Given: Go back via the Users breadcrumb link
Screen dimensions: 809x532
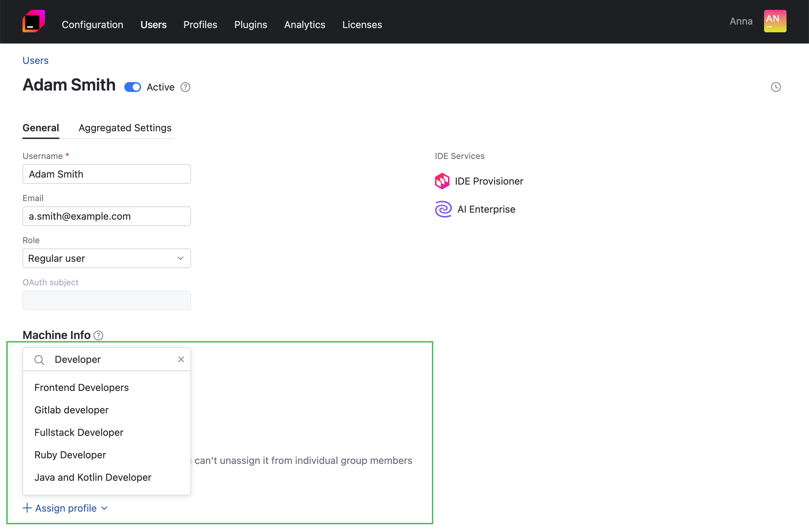Looking at the screenshot, I should (35, 60).
